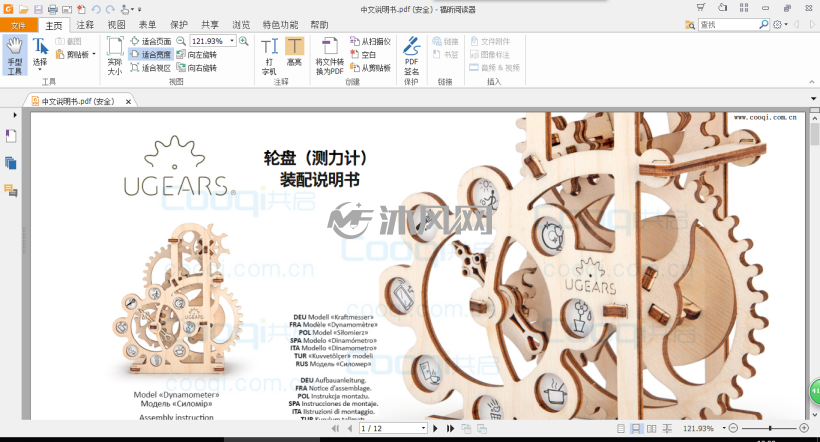This screenshot has height=442, width=820.
Task: Rotate view left (向左旋转)
Action: click(x=197, y=54)
